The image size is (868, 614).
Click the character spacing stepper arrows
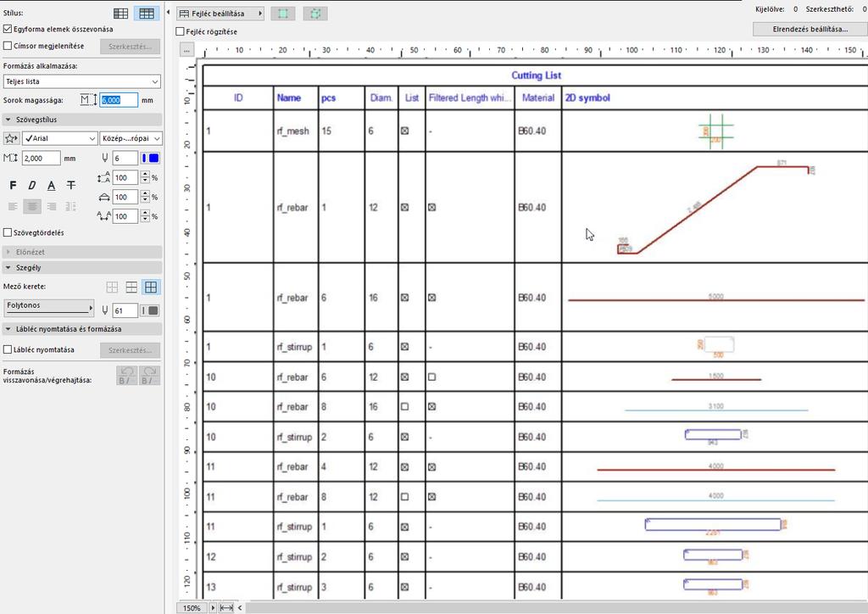145,216
